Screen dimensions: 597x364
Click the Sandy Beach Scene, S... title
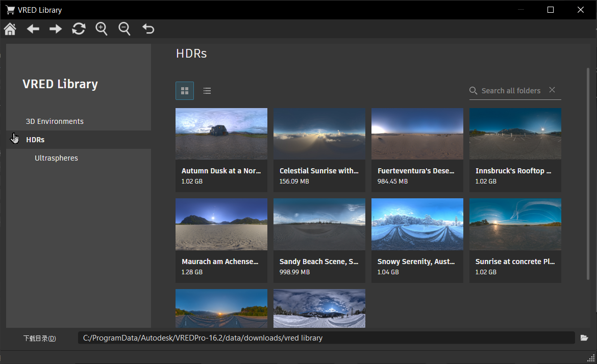tap(319, 262)
